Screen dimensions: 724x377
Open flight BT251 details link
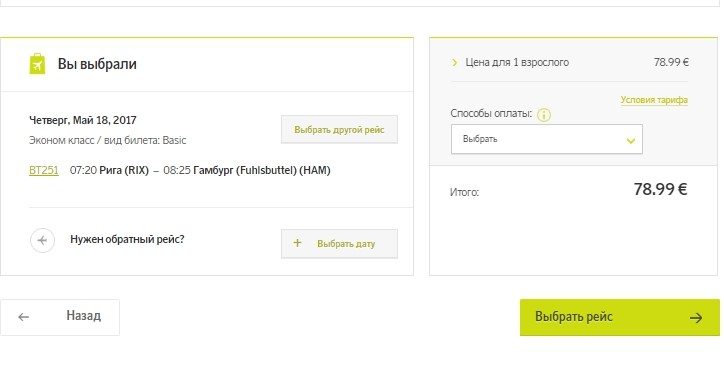point(44,170)
